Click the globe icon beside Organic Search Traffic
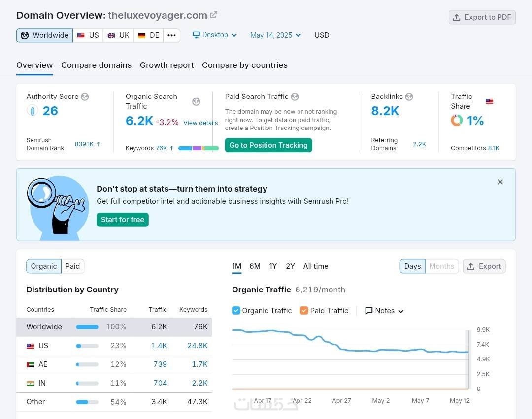The image size is (532, 419). click(196, 101)
